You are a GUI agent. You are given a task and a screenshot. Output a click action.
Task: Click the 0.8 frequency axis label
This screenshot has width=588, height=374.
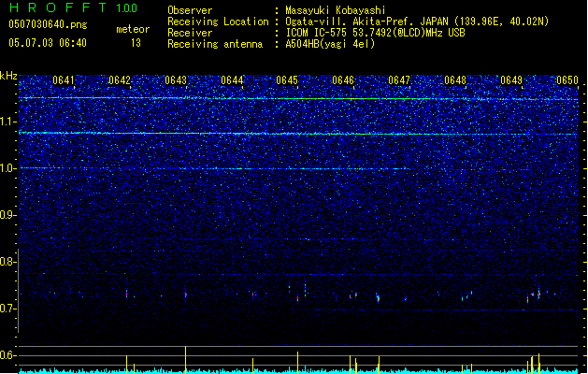point(8,262)
